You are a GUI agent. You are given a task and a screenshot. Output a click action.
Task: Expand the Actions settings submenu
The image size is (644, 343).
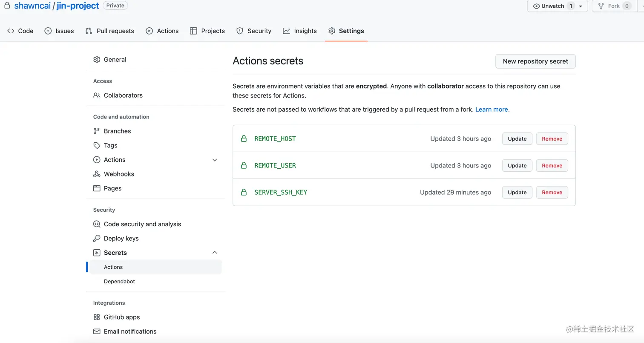[x=215, y=160]
